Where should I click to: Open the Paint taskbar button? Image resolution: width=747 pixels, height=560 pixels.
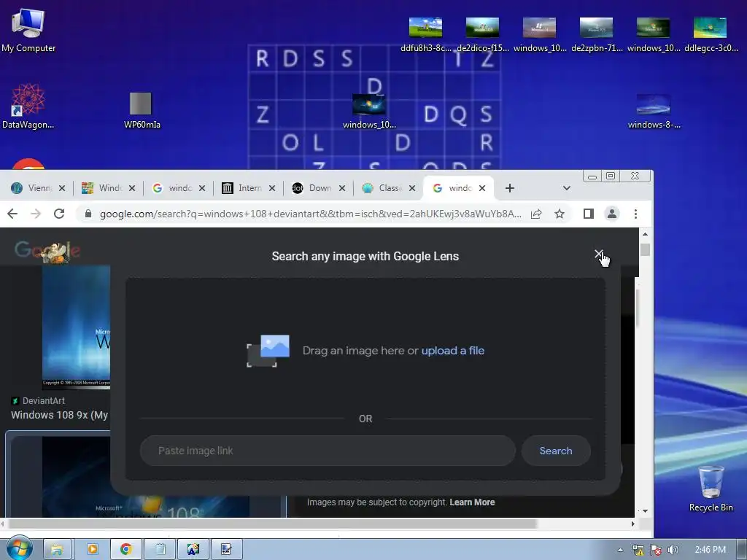[x=193, y=550]
